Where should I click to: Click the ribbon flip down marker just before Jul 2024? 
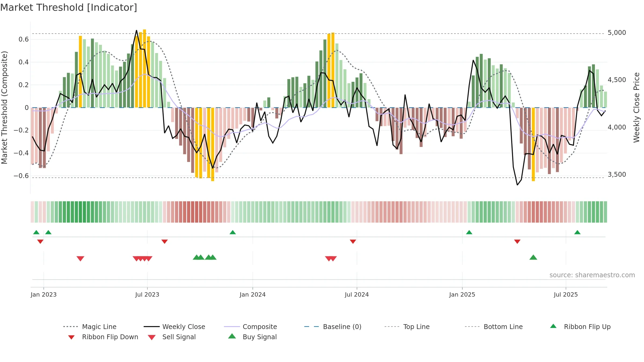click(353, 242)
